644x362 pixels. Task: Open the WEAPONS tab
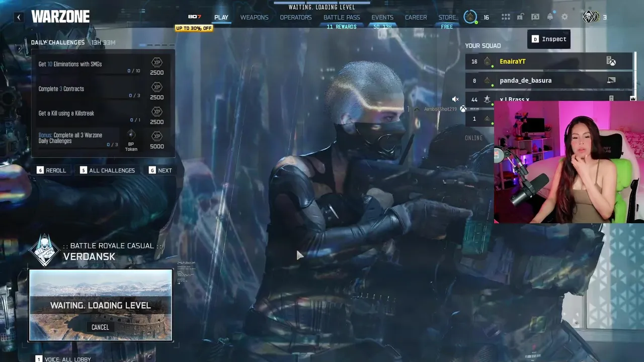pos(254,17)
